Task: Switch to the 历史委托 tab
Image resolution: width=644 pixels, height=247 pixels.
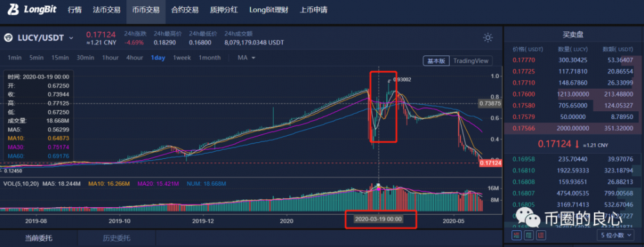Action: point(116,238)
